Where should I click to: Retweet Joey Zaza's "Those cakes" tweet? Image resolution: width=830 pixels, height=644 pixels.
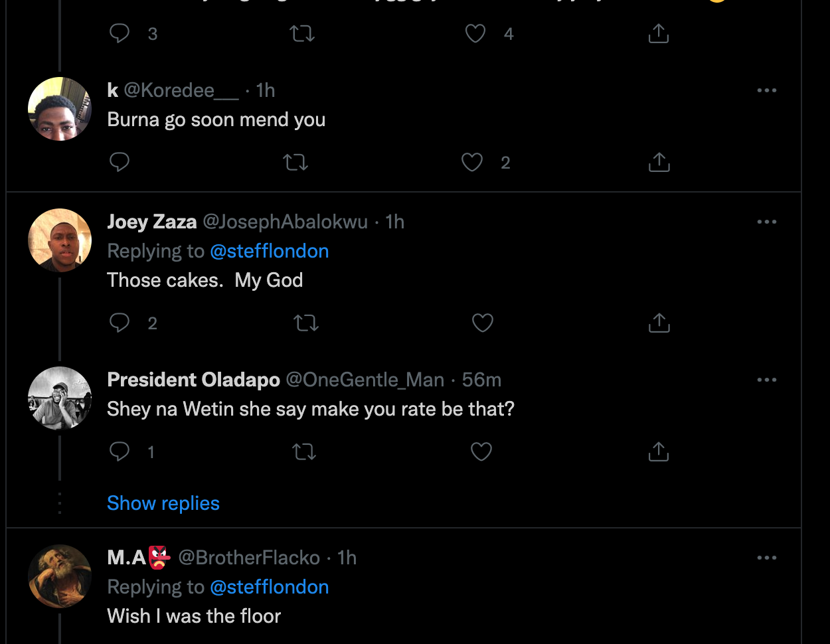tap(305, 323)
